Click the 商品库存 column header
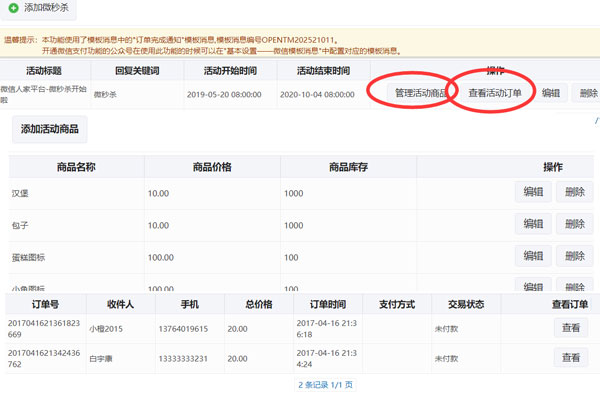600x400 pixels. [348, 167]
